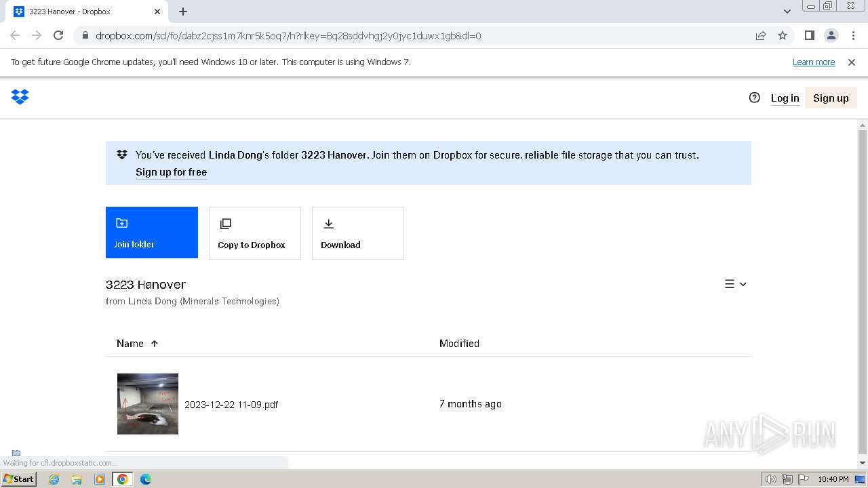Toggle the Chrome side panel icon

(x=809, y=35)
